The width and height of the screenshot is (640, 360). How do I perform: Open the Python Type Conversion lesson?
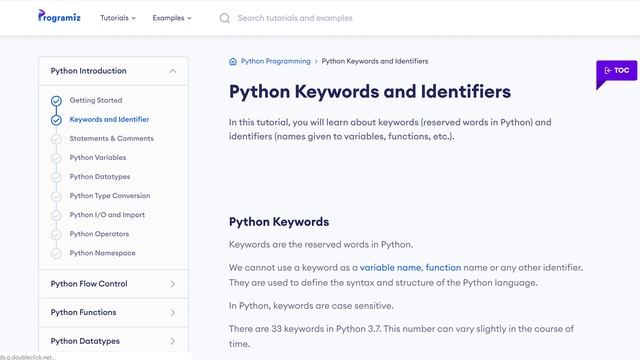click(110, 196)
